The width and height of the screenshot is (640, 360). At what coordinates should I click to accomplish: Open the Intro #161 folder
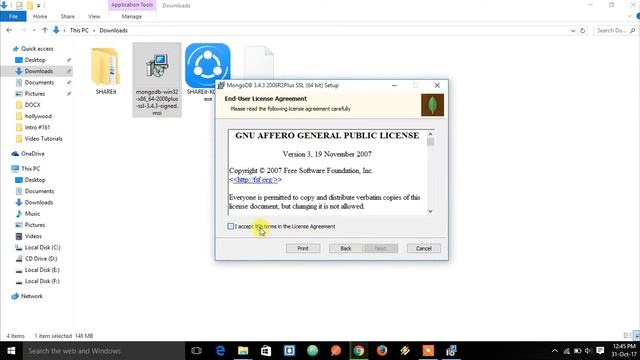pos(37,127)
